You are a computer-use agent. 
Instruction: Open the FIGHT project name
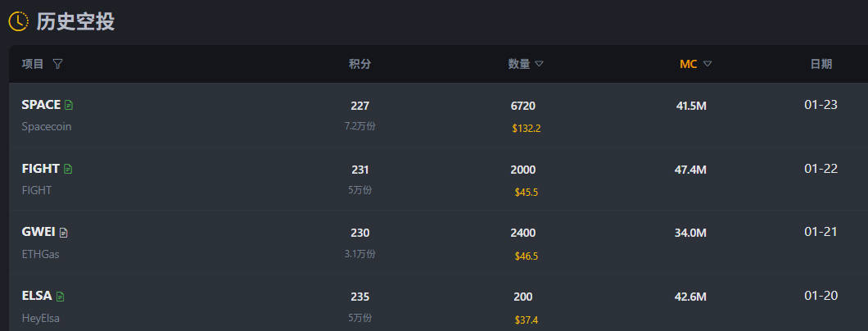click(40, 169)
